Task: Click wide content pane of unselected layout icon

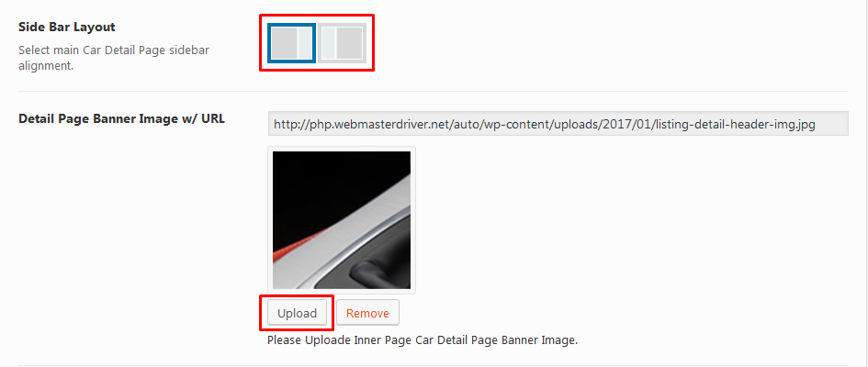Action: pyautogui.click(x=349, y=43)
